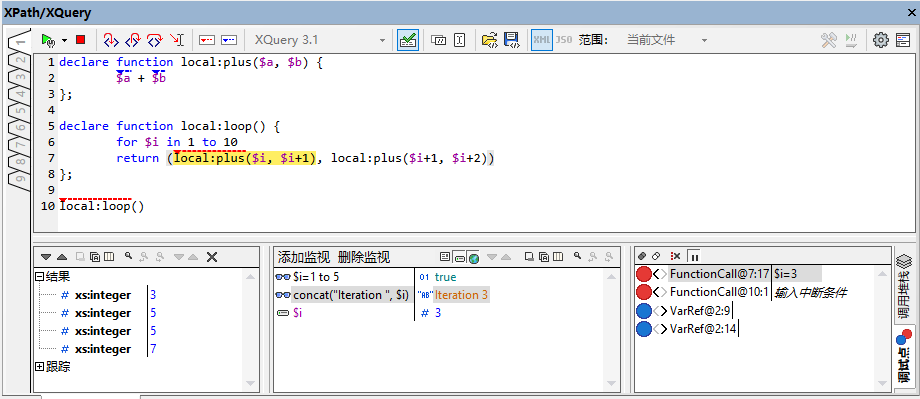Click the layout panel icon beside gear
The image size is (920, 399).
coord(903,40)
